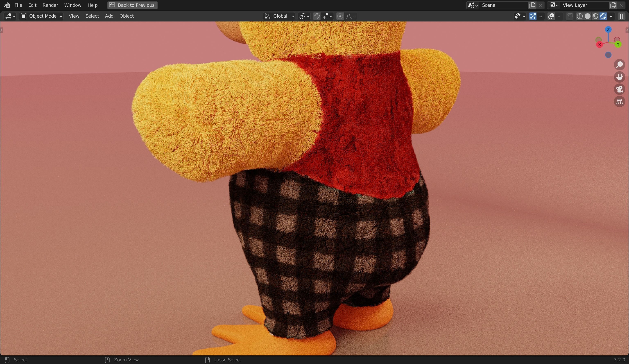629x364 pixels.
Task: Pause the viewport render preview
Action: click(x=621, y=16)
